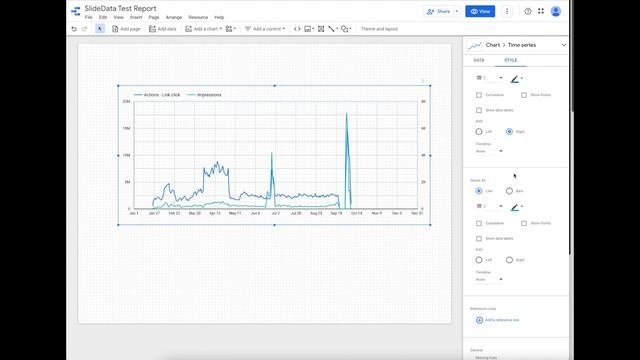The width and height of the screenshot is (640, 360).
Task: Click the help question mark icon
Action: [x=528, y=11]
